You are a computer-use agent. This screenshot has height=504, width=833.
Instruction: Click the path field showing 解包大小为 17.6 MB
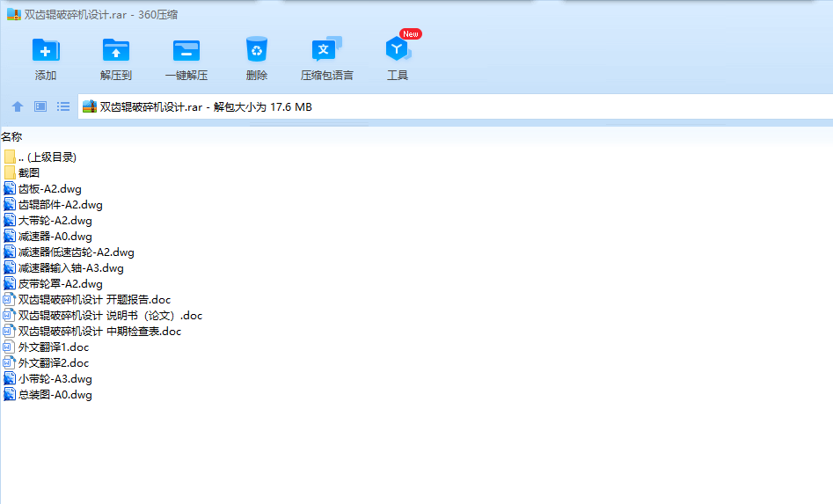tap(456, 106)
